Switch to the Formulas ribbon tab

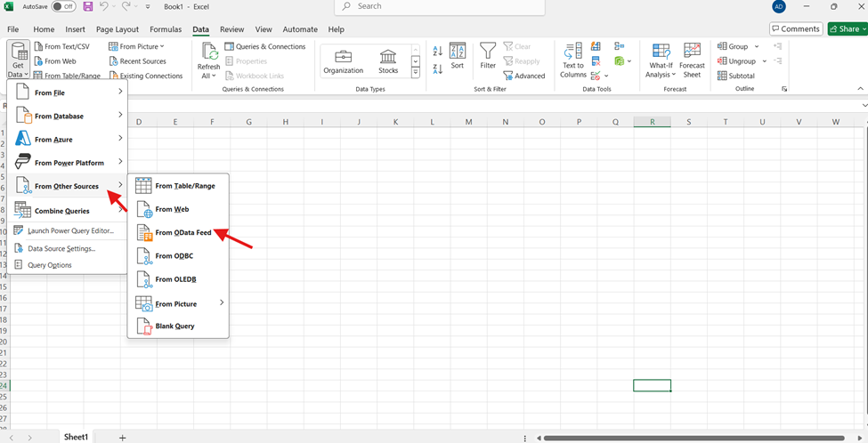pyautogui.click(x=166, y=29)
